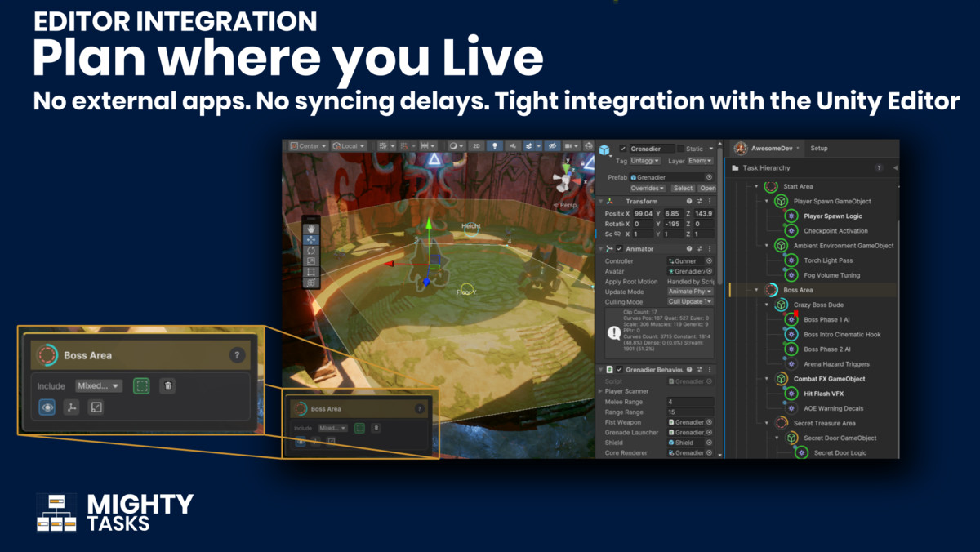Image resolution: width=980 pixels, height=552 pixels.
Task: Open the Setup tab
Action: pos(819,148)
